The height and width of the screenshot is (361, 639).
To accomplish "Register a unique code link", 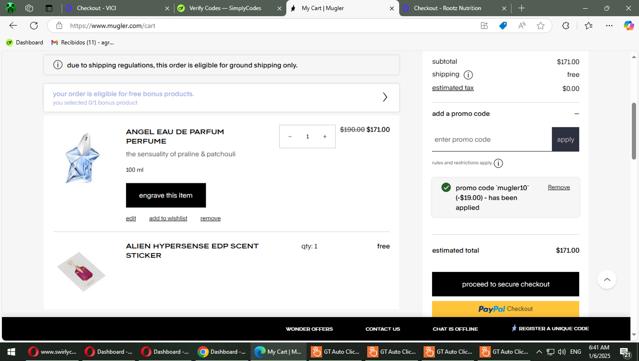I will point(550,328).
